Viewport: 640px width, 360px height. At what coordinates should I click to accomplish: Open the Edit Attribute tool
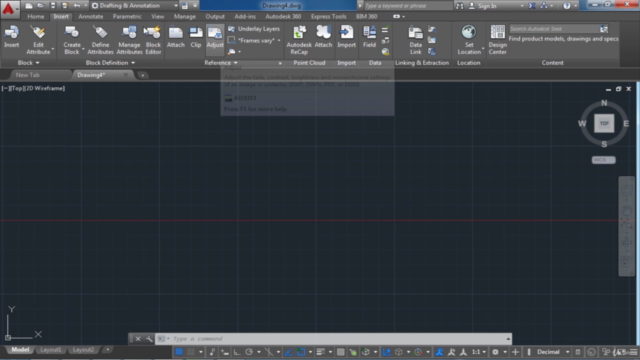coord(38,40)
